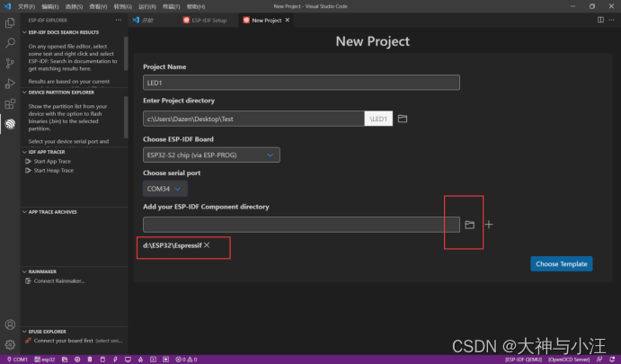Click ESP-IDF QEMU status item
The image size is (621, 364).
click(523, 360)
